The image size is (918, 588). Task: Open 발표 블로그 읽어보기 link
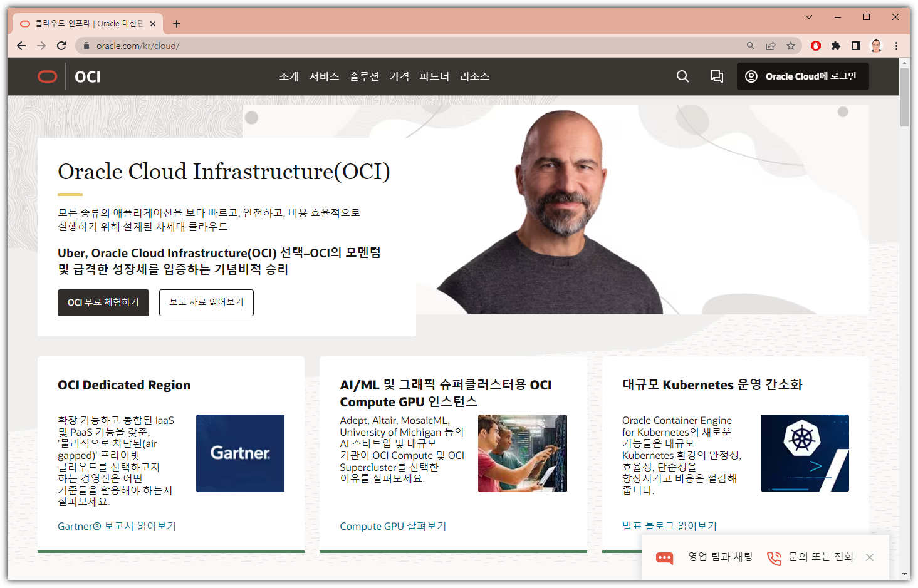click(x=669, y=526)
